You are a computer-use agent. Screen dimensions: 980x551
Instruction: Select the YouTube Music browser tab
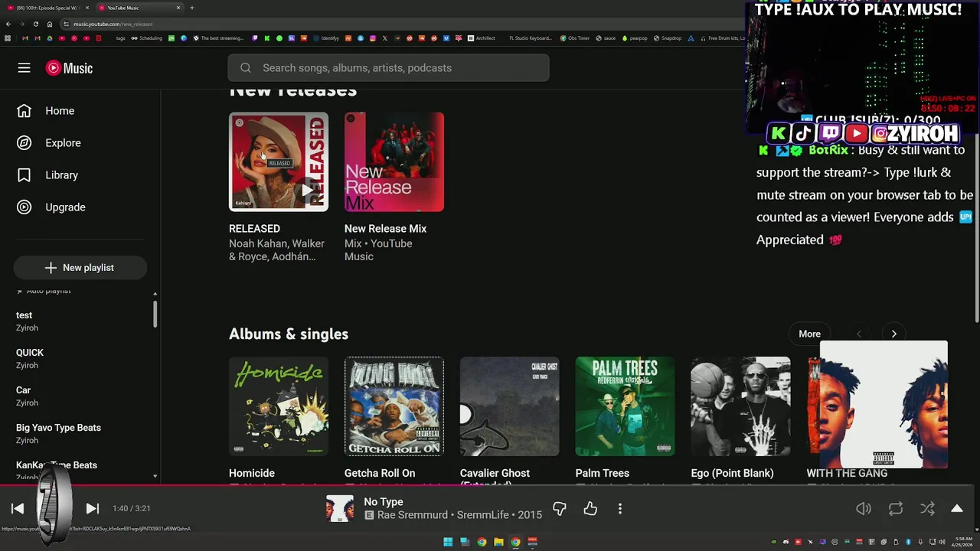[139, 8]
